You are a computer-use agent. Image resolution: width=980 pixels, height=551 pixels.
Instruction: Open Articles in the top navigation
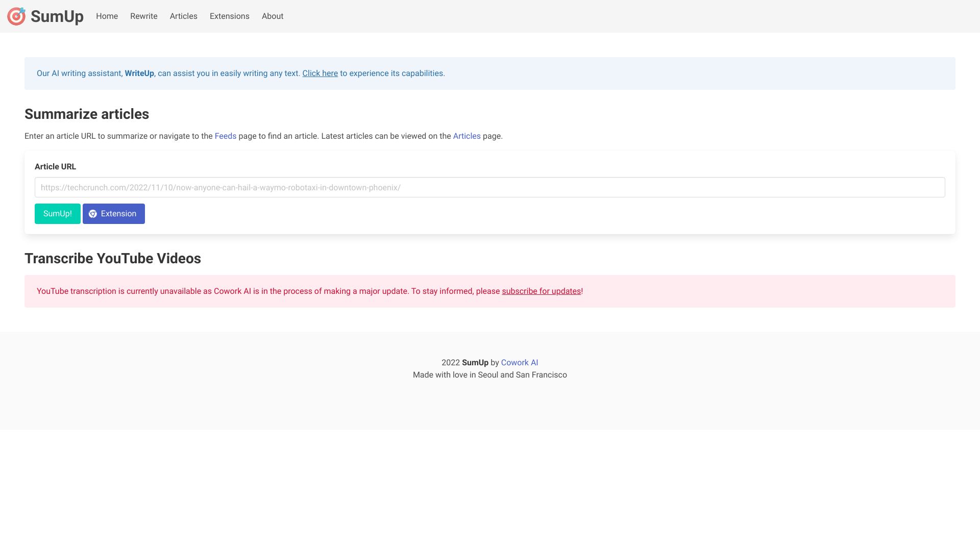pos(183,16)
